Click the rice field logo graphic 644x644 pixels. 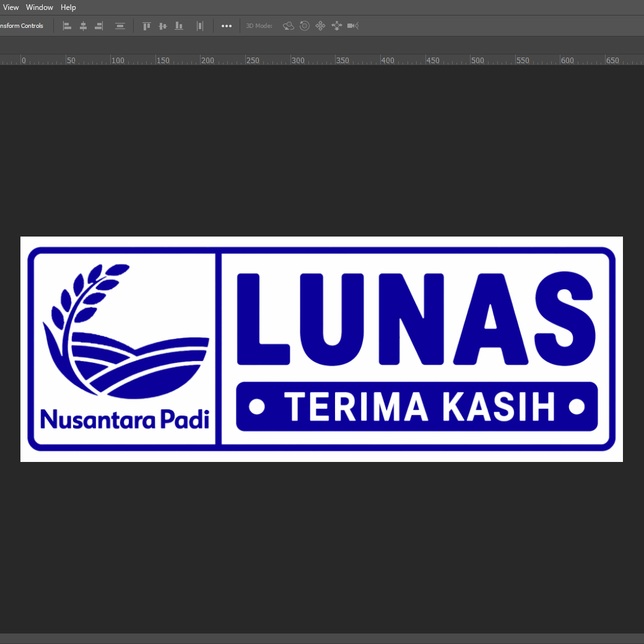tap(126, 331)
